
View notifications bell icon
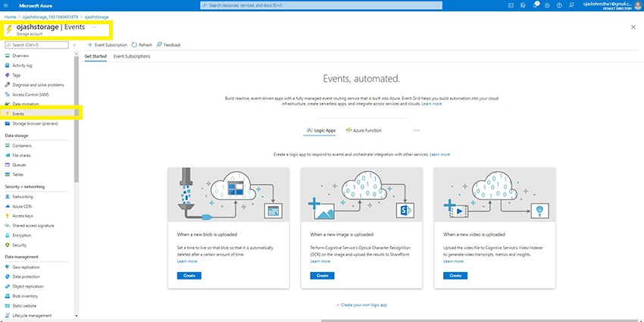(535, 5)
